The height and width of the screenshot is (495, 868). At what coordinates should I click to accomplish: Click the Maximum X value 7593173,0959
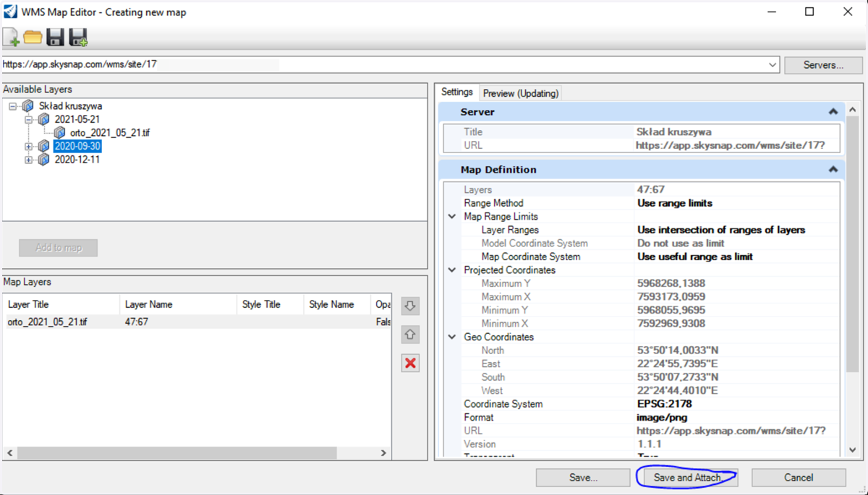click(x=671, y=297)
